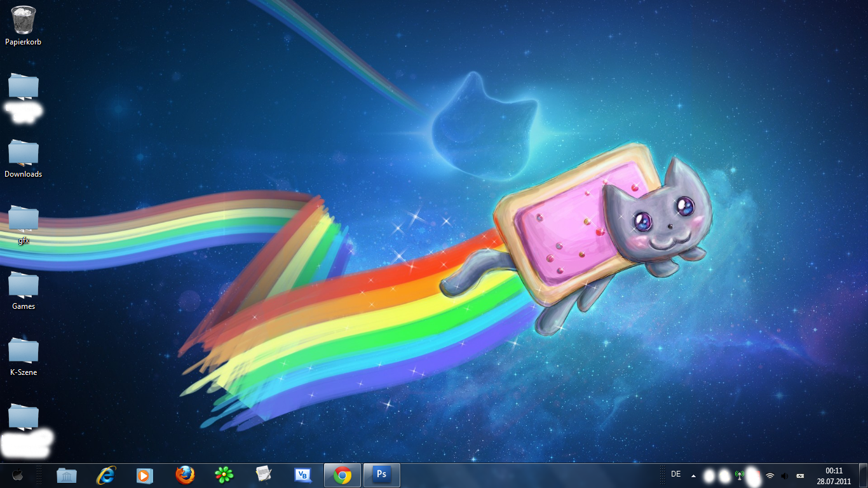This screenshot has width=868, height=488.
Task: Open ICQ flower icon in taskbar
Action: click(x=224, y=475)
